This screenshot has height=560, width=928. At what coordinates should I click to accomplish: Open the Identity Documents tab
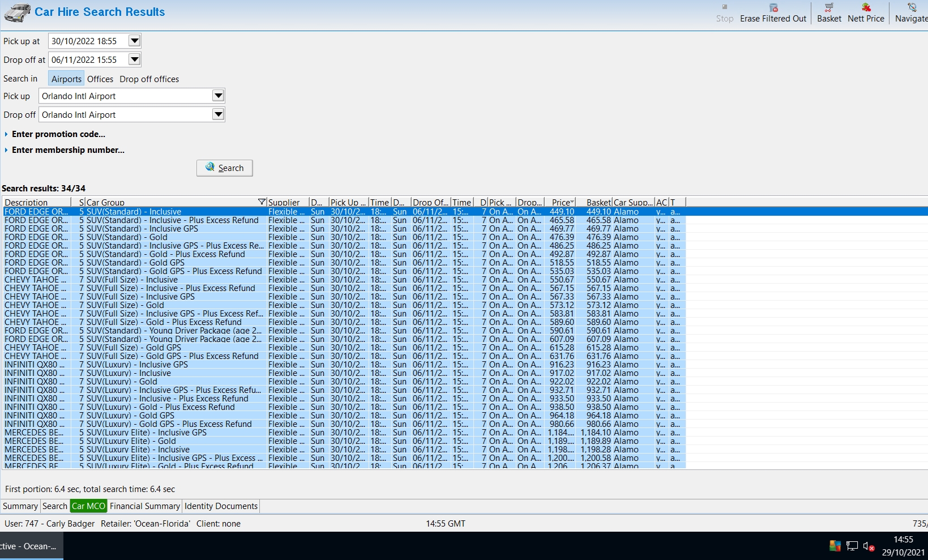(221, 506)
